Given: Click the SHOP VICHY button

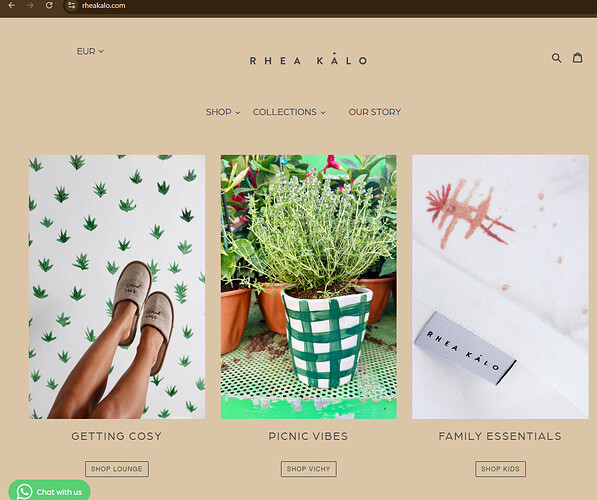Looking at the screenshot, I should point(309,469).
